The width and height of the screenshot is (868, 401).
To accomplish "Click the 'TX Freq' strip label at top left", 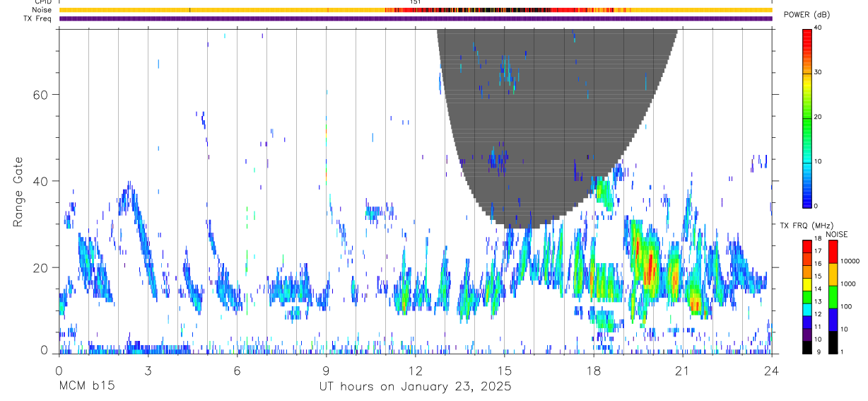I will 37,18.
